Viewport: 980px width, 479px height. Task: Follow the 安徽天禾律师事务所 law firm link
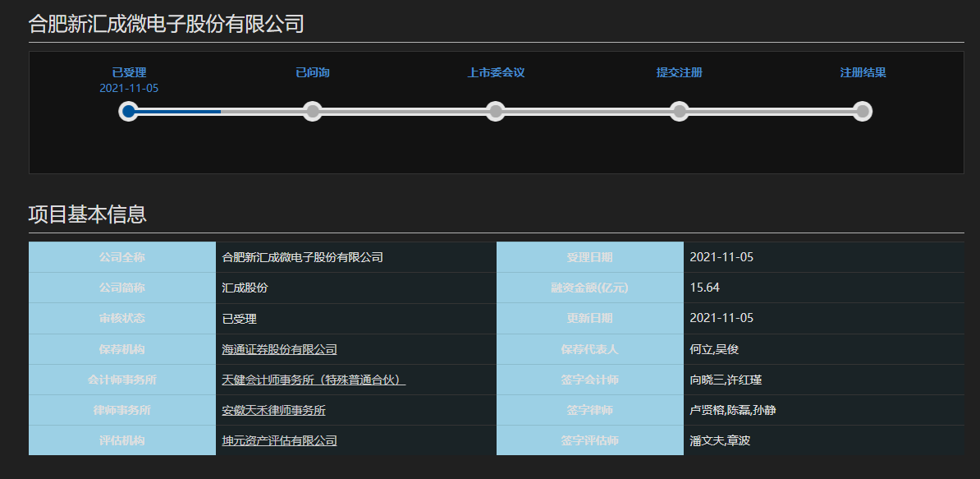click(x=279, y=410)
